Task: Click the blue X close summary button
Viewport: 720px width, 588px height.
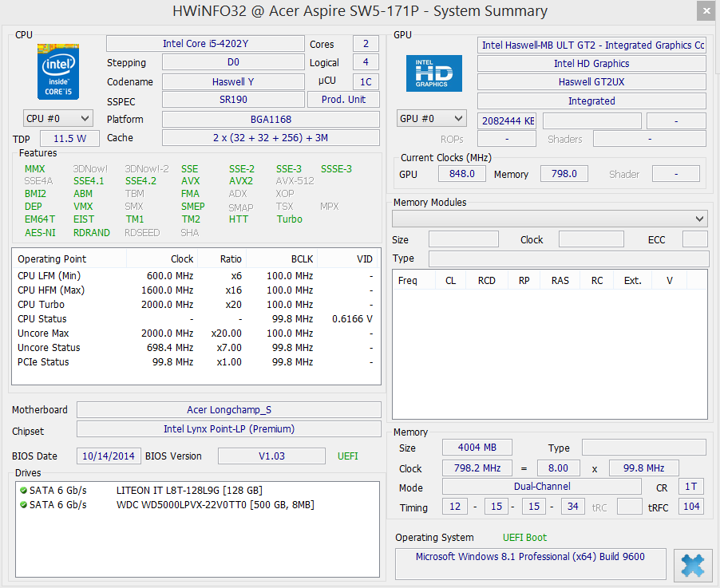Action: coord(692,565)
